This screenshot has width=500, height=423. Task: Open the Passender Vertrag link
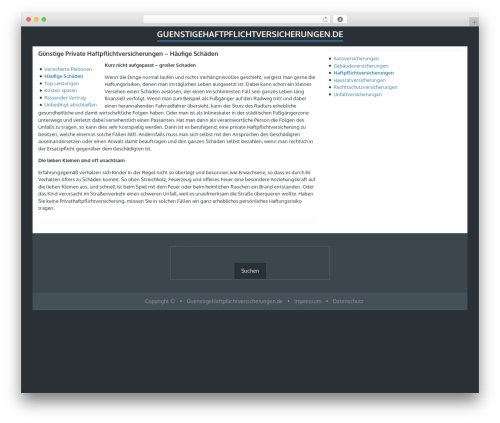coord(65,98)
